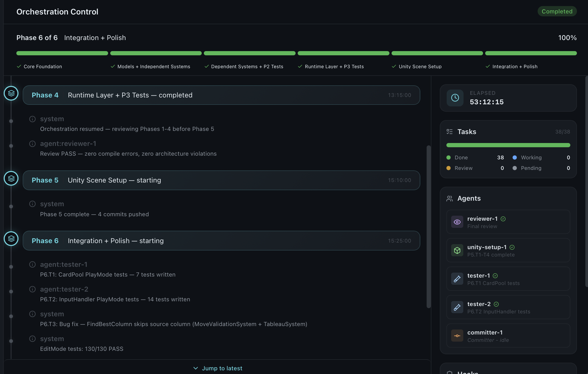The image size is (588, 374).
Task: Select the reviewer-1 eye icon
Action: [x=457, y=222]
